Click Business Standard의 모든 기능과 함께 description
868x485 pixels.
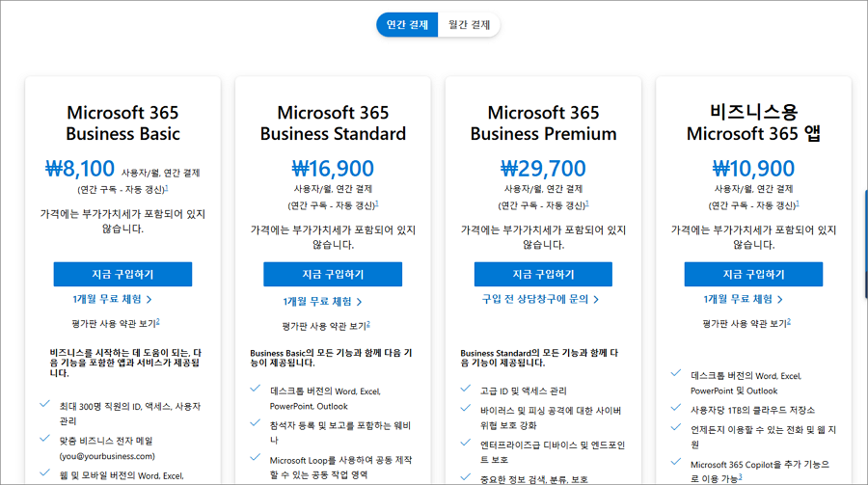tap(539, 358)
